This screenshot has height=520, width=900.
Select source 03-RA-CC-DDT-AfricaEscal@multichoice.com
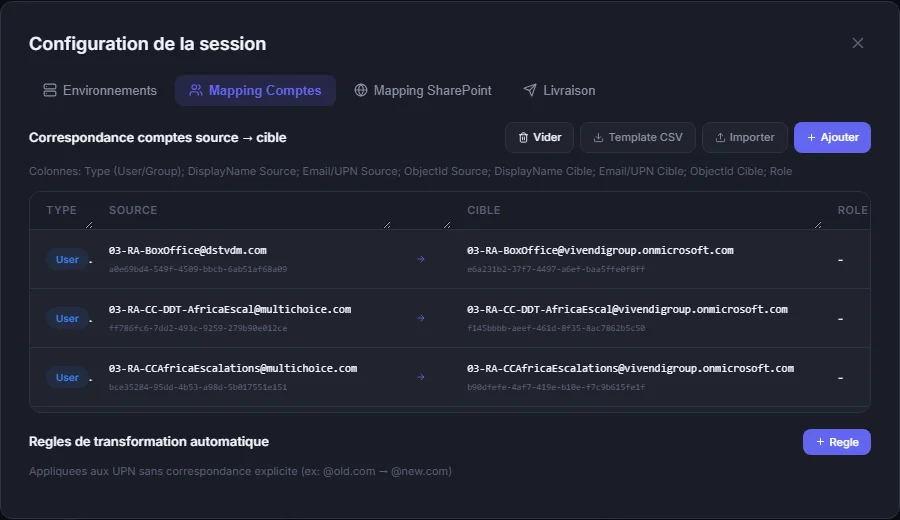[230, 309]
